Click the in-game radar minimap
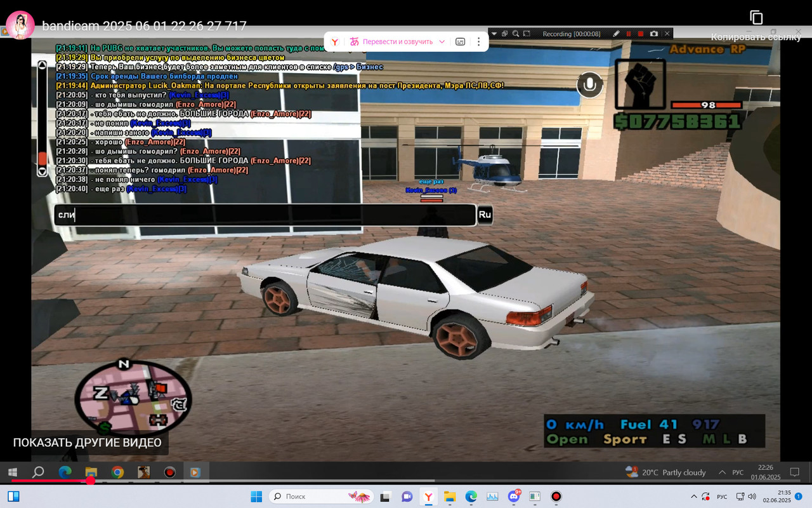The width and height of the screenshot is (812, 508). click(x=133, y=398)
